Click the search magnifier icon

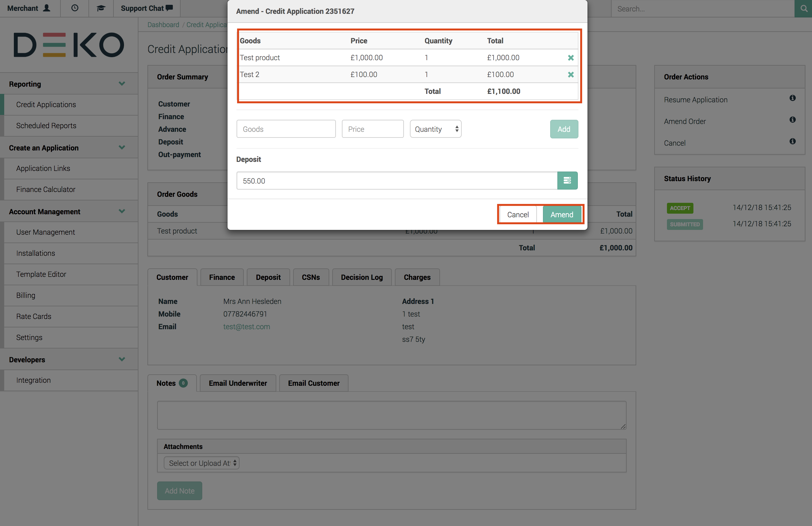tap(803, 8)
